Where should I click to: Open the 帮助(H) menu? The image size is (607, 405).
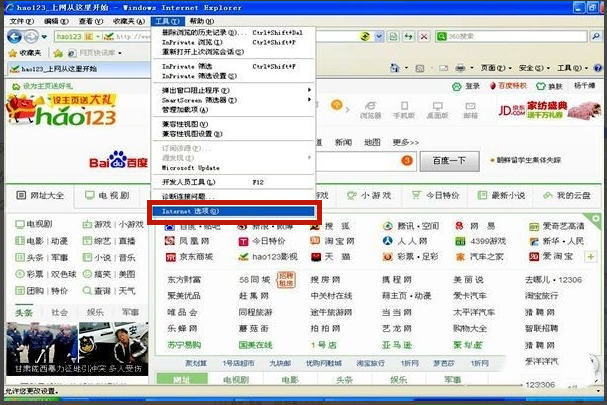202,21
